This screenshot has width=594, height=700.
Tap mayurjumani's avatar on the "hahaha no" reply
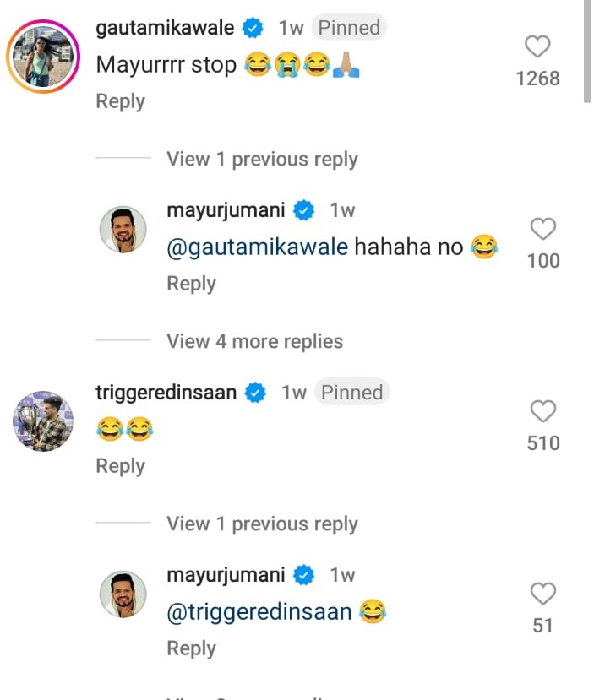(x=123, y=229)
